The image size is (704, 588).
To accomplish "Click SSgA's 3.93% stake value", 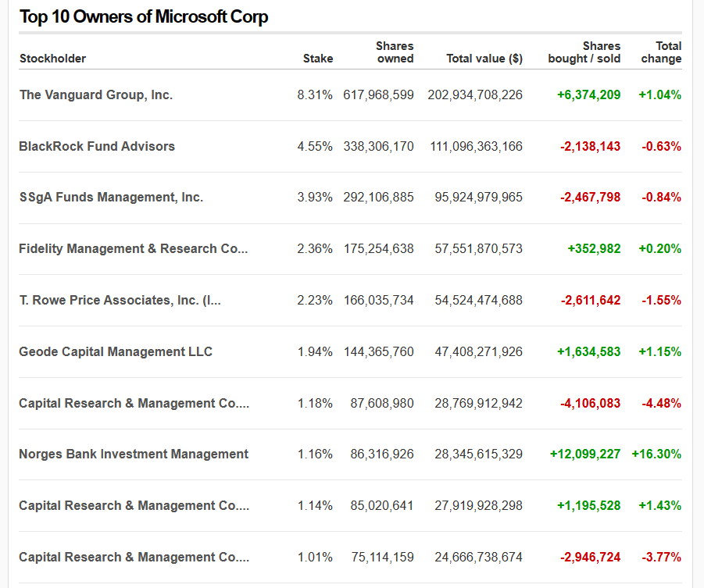I will tap(315, 197).
